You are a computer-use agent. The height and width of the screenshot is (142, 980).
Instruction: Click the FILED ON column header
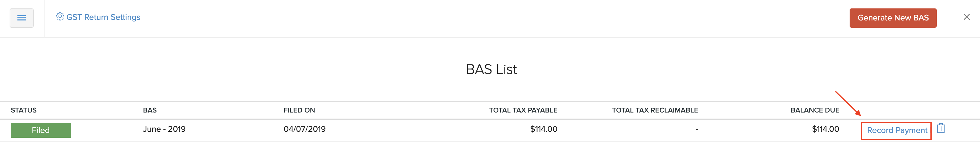click(299, 110)
